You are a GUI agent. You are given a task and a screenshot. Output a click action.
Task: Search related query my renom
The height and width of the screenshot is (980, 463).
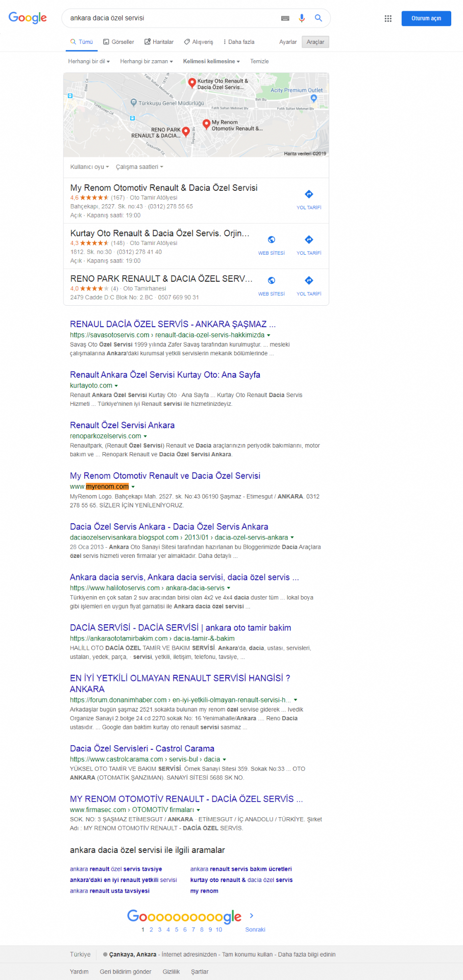click(x=204, y=891)
